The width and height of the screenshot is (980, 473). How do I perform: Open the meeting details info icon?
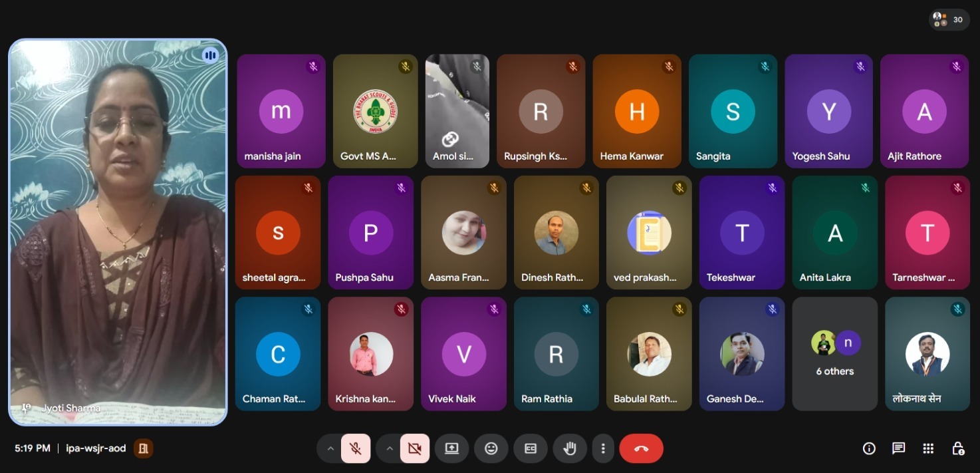coord(869,448)
